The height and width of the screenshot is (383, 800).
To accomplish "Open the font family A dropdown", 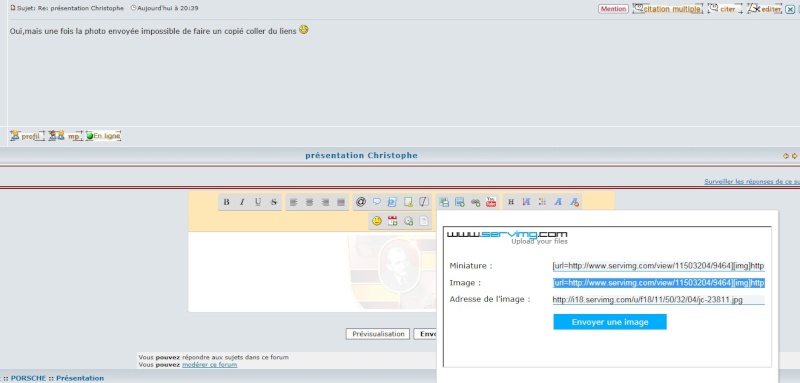I will pyautogui.click(x=558, y=202).
